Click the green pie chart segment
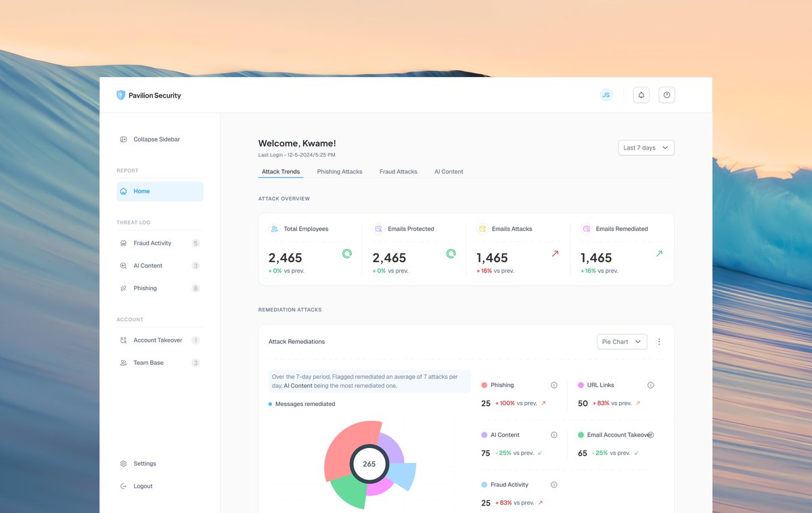Viewport: 812px width, 513px height. pos(350,491)
